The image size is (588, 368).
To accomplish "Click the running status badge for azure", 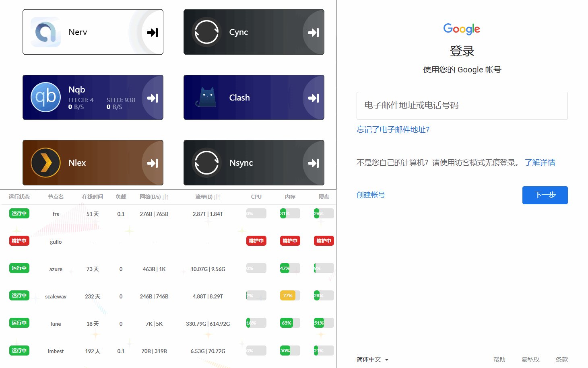I will coord(19,268).
